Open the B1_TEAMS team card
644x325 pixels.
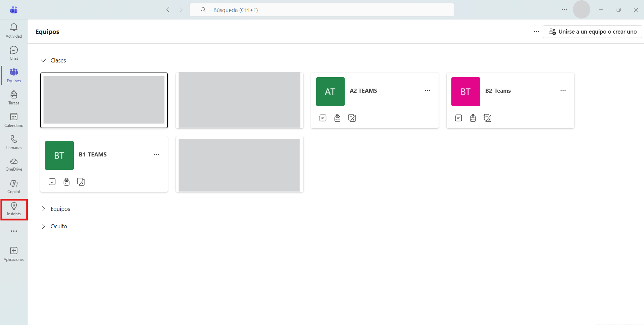coord(104,164)
